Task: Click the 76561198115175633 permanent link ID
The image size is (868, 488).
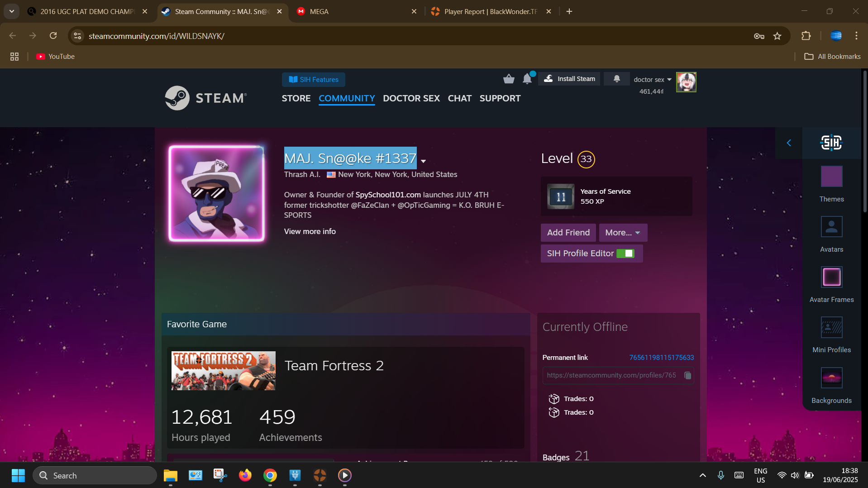Action: (661, 358)
